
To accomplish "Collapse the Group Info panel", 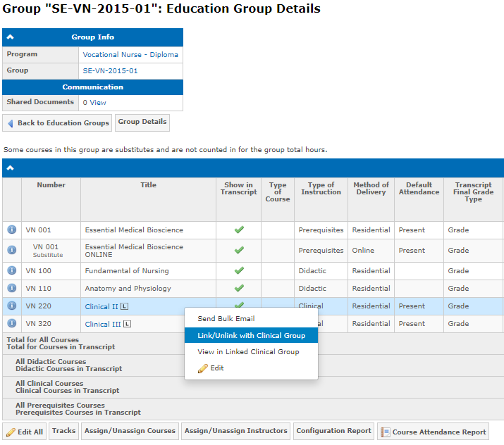I will (x=11, y=37).
